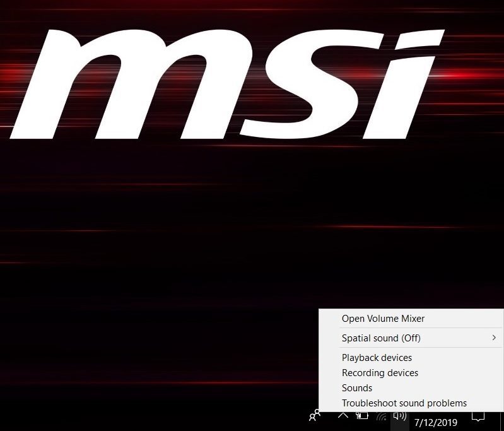Open the 7/12/2019 date calendar
504x431 pixels.
435,423
